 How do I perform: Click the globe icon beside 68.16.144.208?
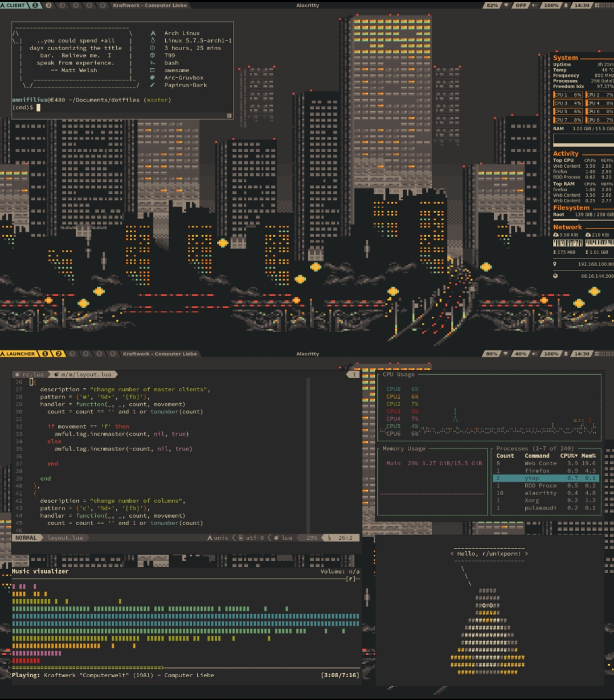click(x=555, y=276)
